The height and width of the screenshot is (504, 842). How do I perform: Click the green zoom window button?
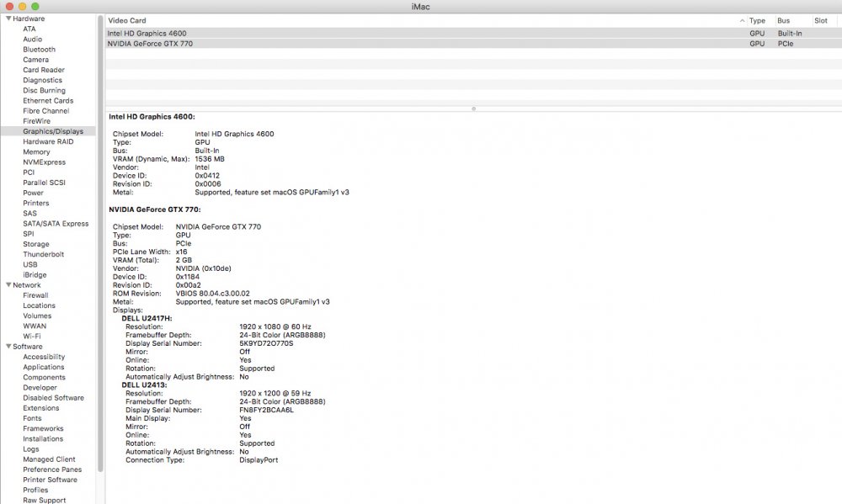pyautogui.click(x=35, y=7)
